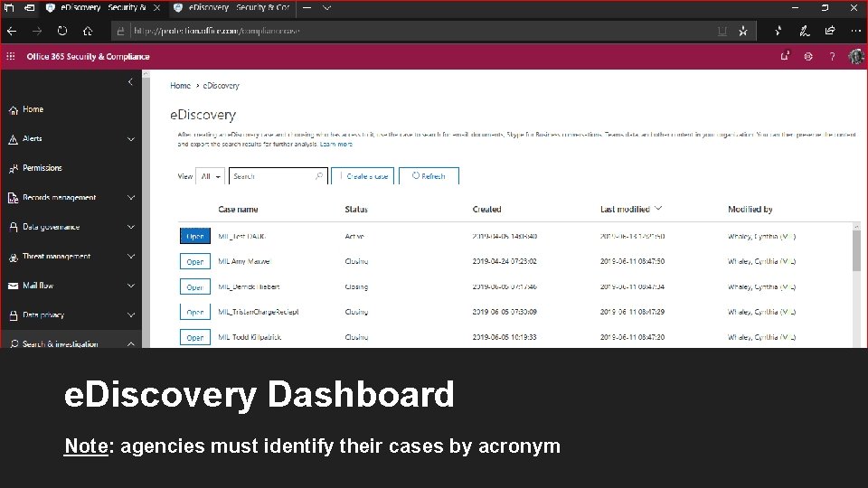Switch to the second eDiscovery tab
This screenshot has width=868, height=488.
coord(232,8)
